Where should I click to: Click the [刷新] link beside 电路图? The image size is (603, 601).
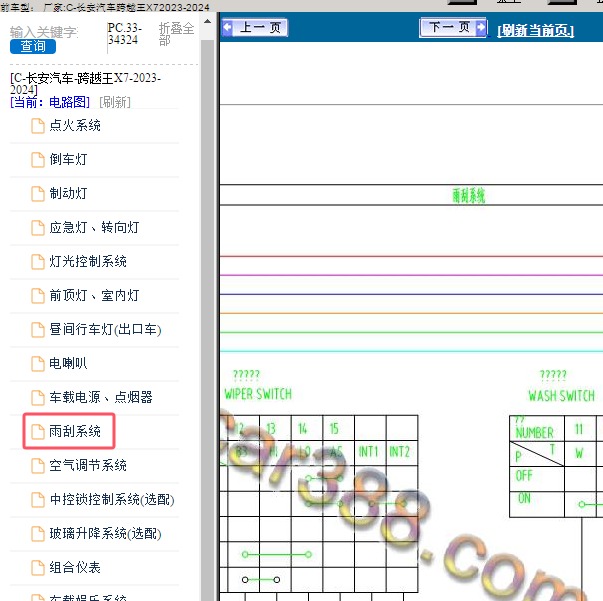click(x=115, y=102)
